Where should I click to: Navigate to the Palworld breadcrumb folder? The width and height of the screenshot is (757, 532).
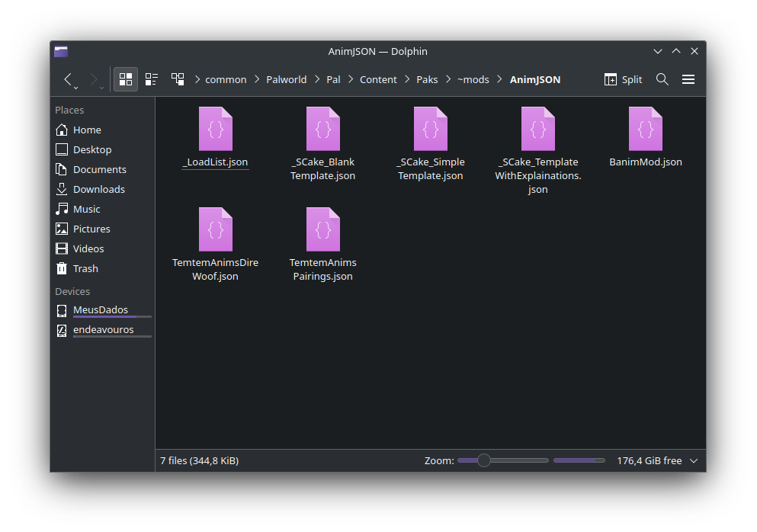[x=287, y=80]
